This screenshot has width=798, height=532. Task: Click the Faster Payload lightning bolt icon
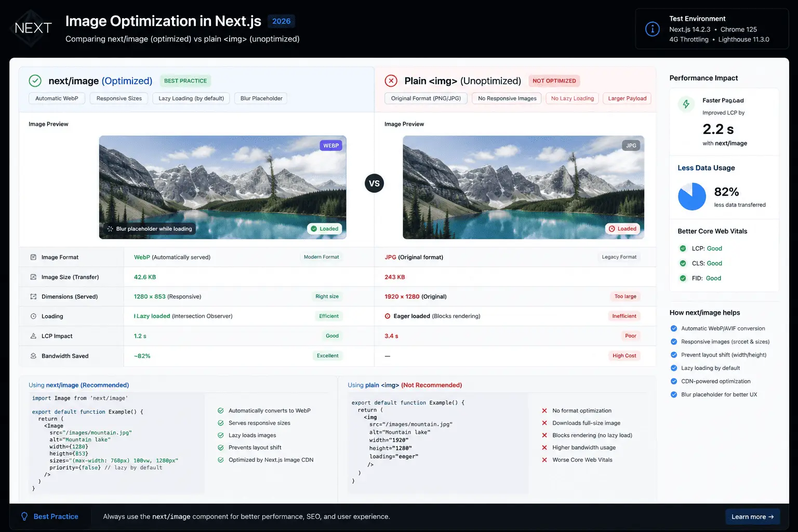pos(686,104)
